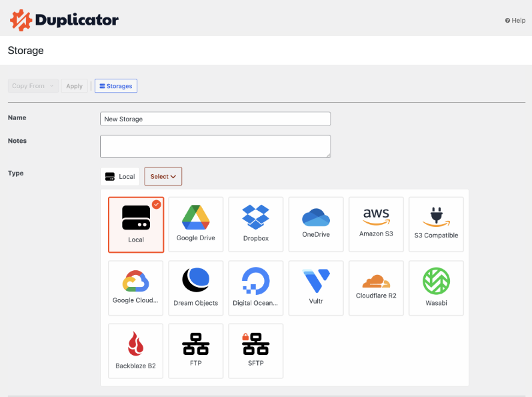Choose the Digital Ocean storage card
Image resolution: width=532 pixels, height=397 pixels.
pyautogui.click(x=256, y=288)
